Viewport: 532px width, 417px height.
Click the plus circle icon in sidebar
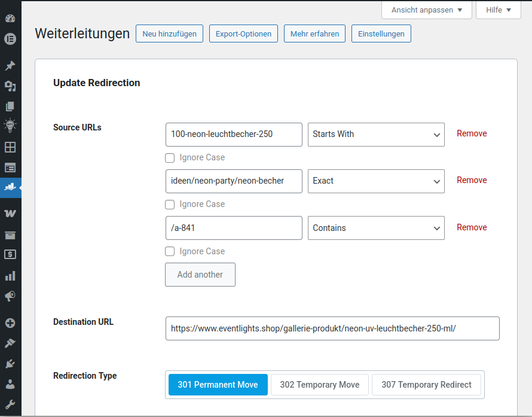10,323
